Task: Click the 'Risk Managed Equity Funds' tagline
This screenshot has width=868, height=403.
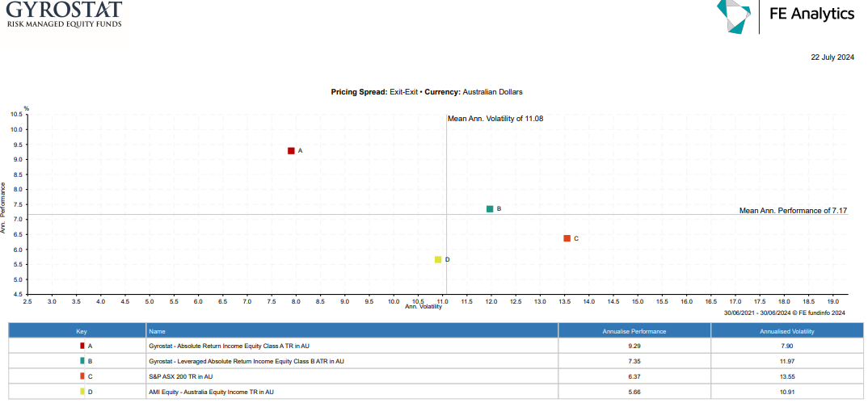Action: [x=64, y=23]
